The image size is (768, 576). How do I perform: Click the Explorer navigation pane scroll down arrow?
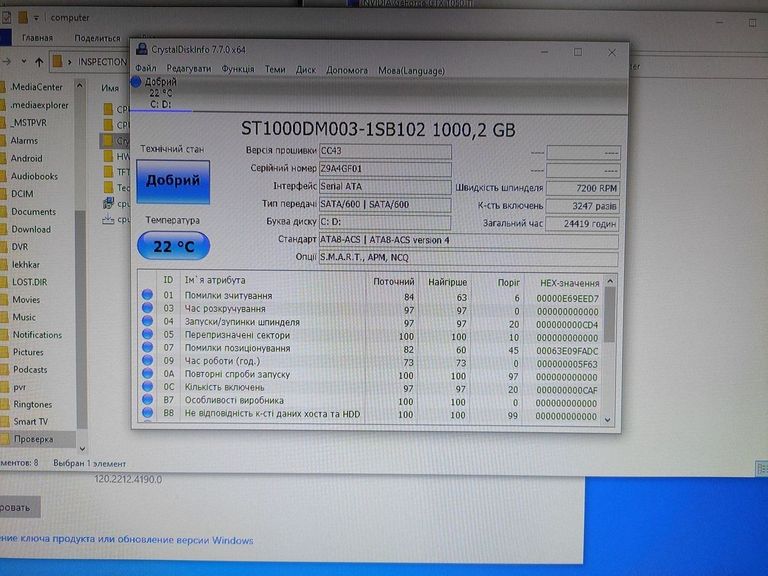(82, 449)
